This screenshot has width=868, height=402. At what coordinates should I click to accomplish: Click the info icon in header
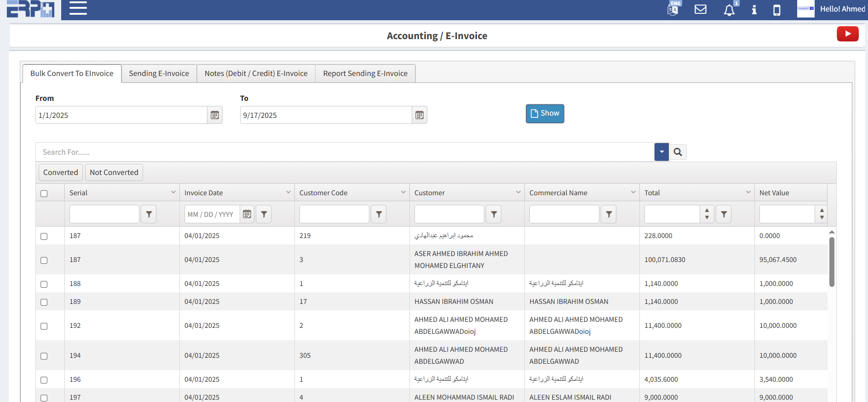pos(754,10)
